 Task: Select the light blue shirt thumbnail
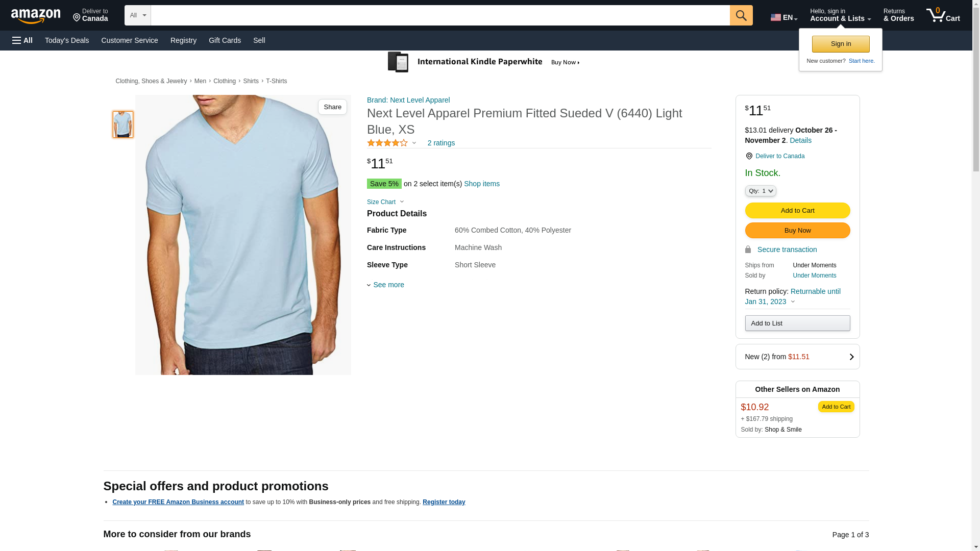(123, 124)
